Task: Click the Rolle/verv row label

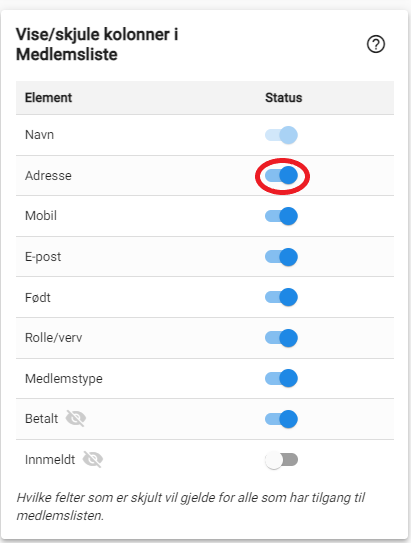Action: click(x=54, y=338)
